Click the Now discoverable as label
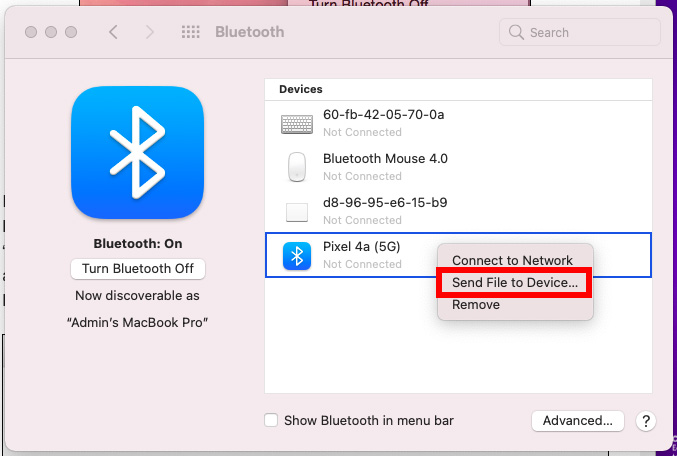 [137, 296]
